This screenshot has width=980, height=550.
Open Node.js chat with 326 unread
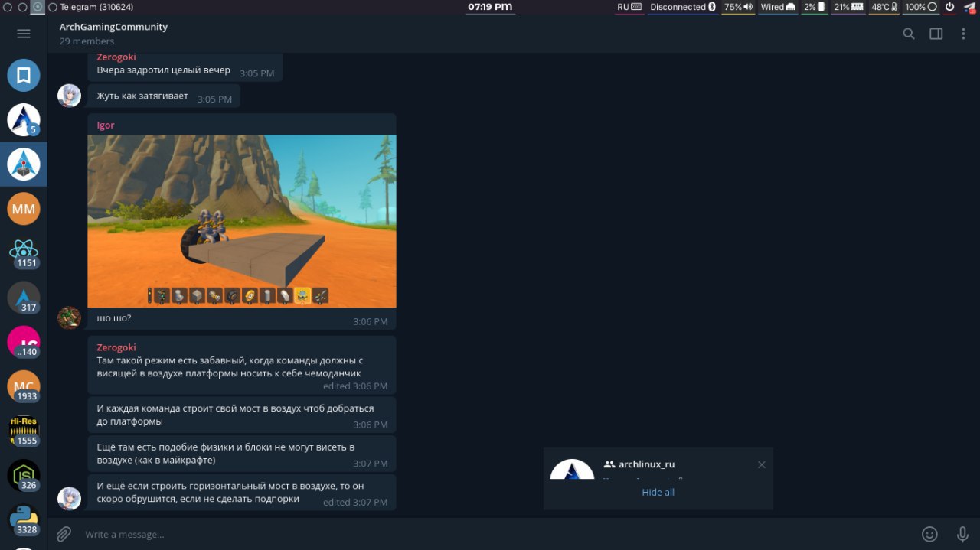(24, 475)
